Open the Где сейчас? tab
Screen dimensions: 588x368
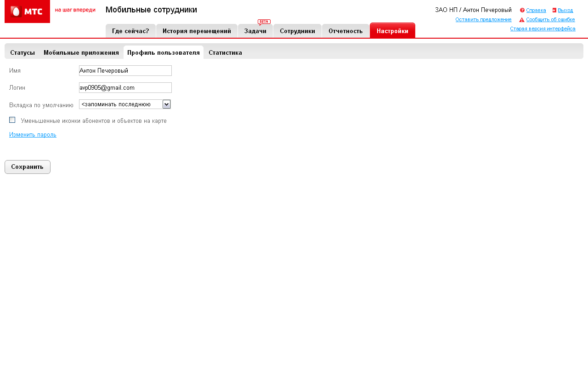(130, 31)
